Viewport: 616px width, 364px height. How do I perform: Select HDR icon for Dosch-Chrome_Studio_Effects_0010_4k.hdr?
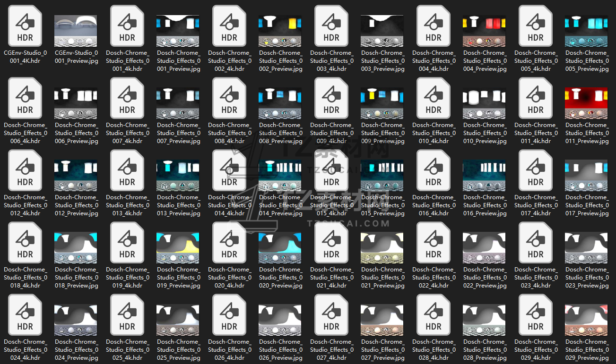pos(434,98)
